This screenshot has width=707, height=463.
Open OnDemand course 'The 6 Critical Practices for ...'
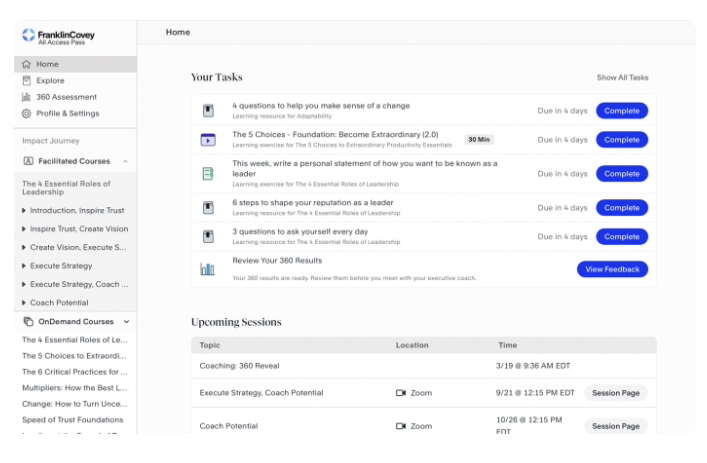pyautogui.click(x=74, y=372)
